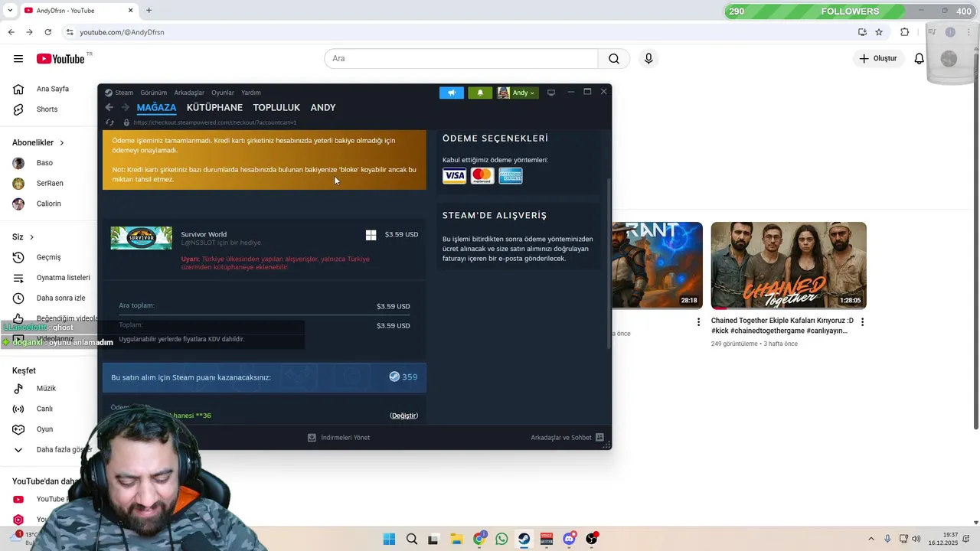
Task: Open the Görünüm menu
Action: point(154,93)
